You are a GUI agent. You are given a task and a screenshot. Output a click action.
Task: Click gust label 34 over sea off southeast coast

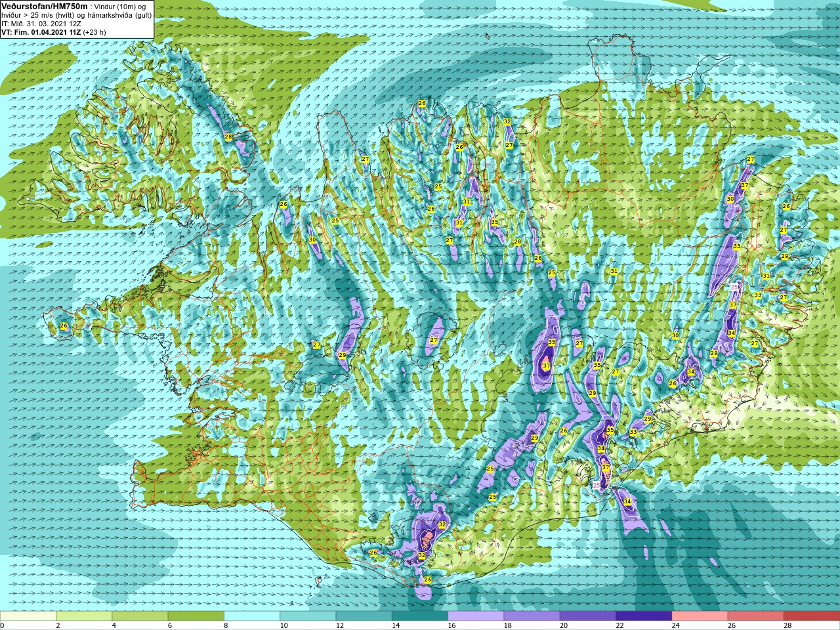(x=627, y=501)
